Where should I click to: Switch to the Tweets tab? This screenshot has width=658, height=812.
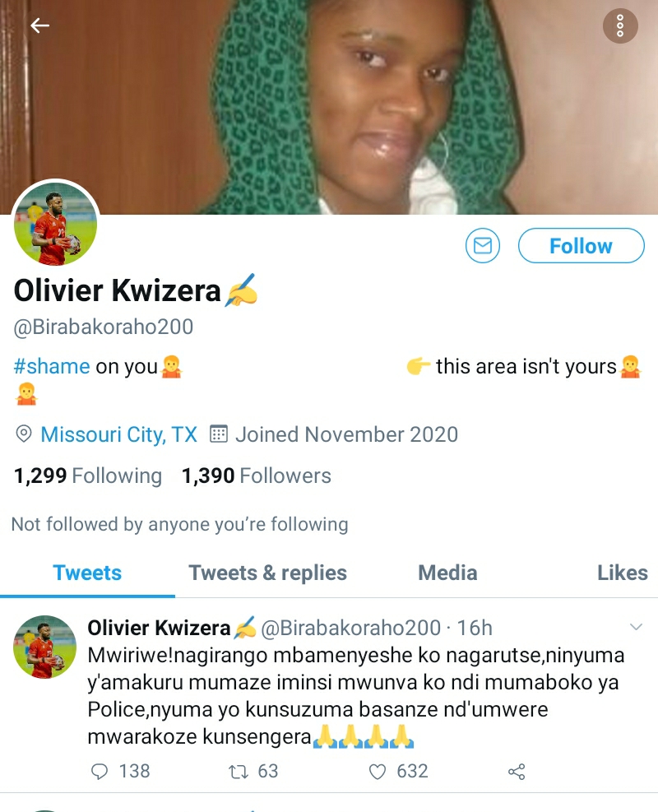[87, 573]
